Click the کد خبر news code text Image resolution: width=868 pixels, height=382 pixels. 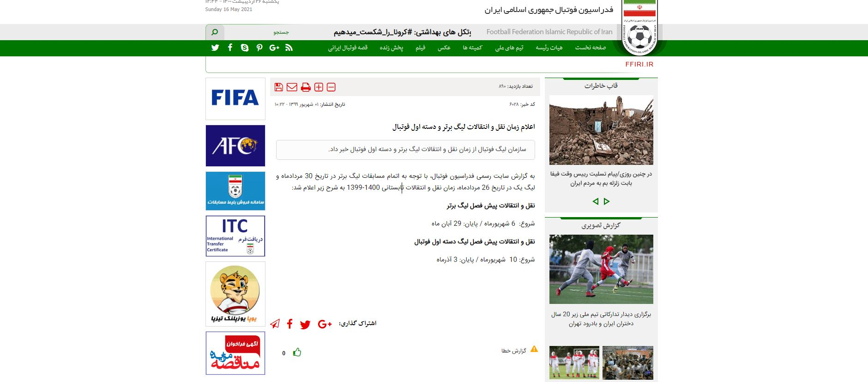(x=522, y=104)
